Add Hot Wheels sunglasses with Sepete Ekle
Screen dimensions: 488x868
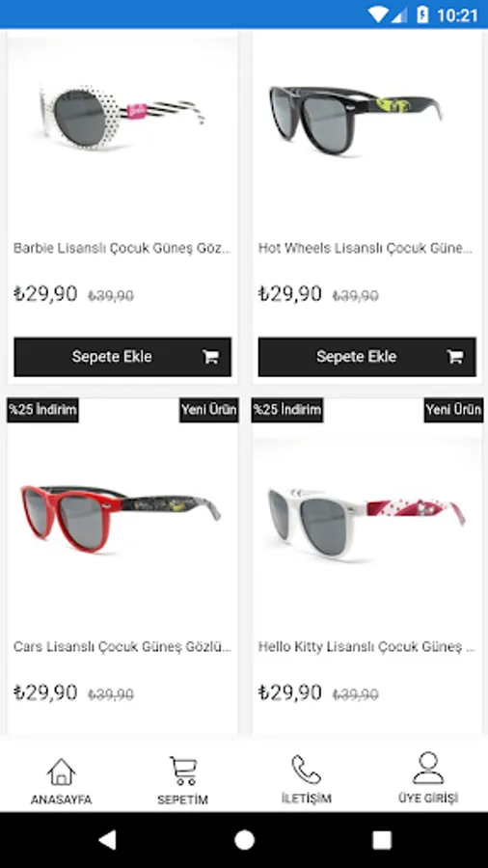point(366,357)
